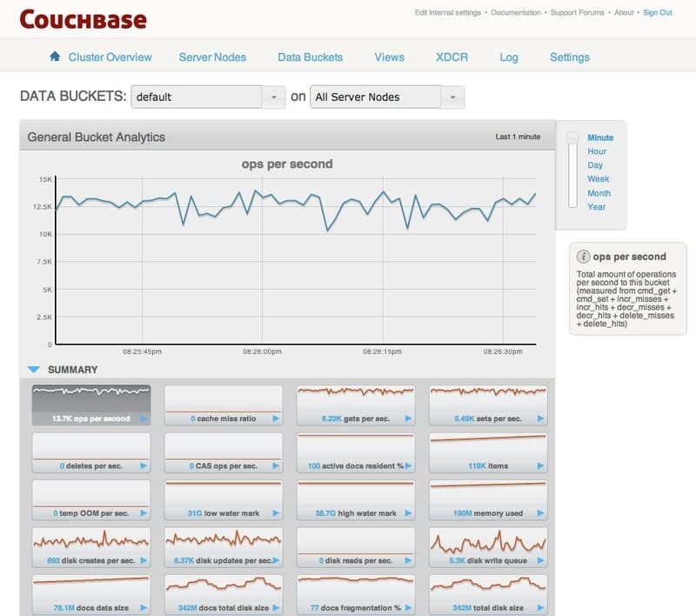Click the arrow icon on gets per sec. card

tap(408, 418)
